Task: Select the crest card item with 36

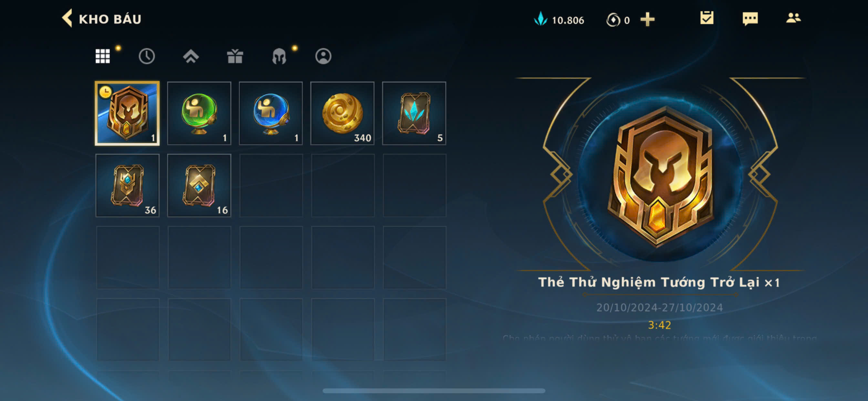Action: 127,185
